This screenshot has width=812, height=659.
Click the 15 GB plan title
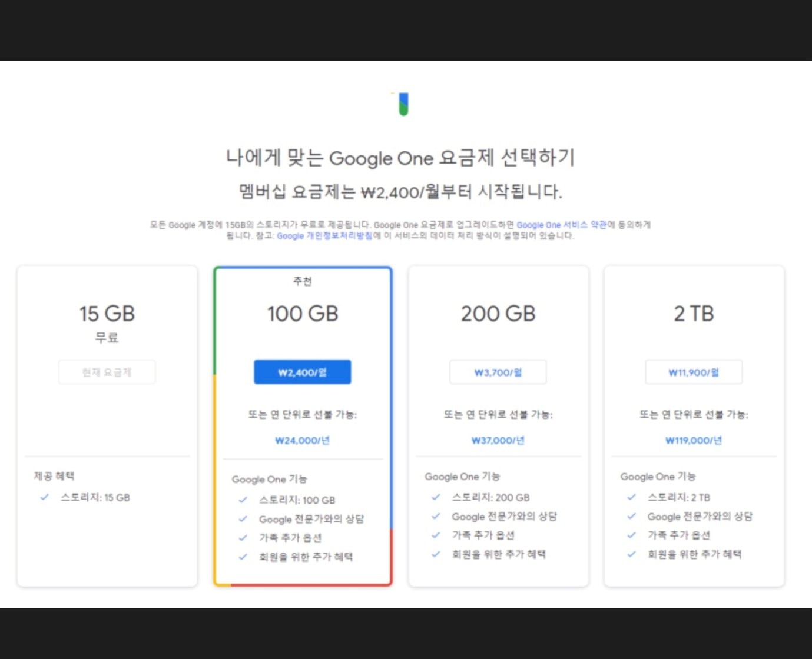(107, 314)
